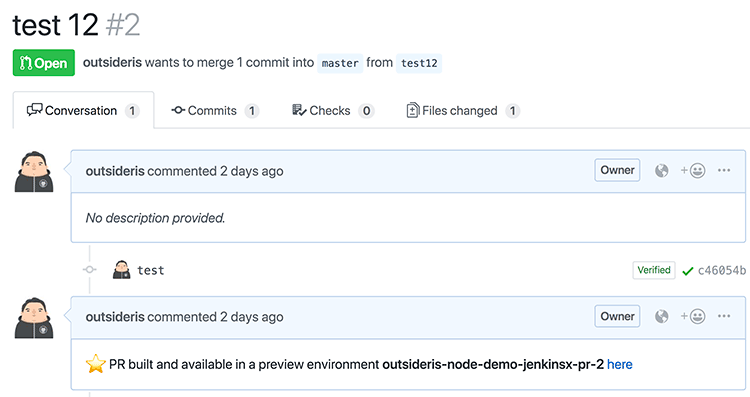
Task: Open more options on preview environment comment
Action: coord(724,316)
